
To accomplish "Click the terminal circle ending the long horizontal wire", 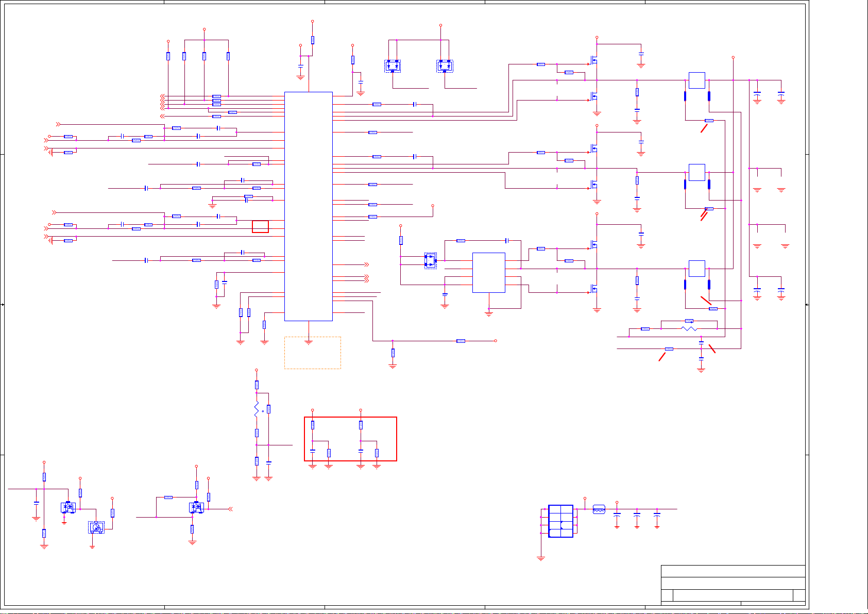I will (x=496, y=341).
